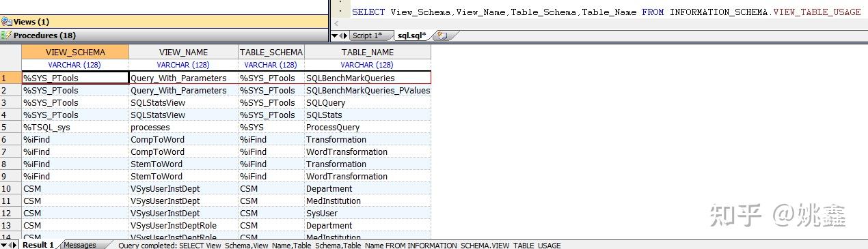Sort by VIEW_SCHEMA column header
This screenshot has width=868, height=249.
75,52
